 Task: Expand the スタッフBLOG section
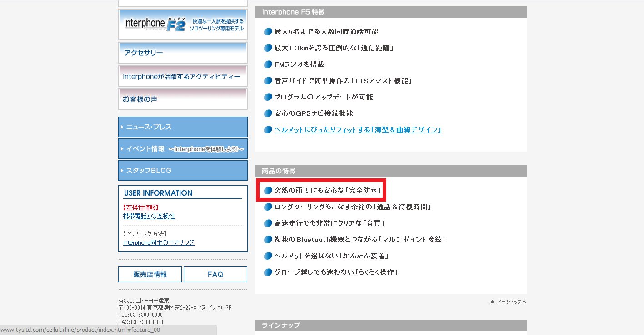tap(183, 171)
